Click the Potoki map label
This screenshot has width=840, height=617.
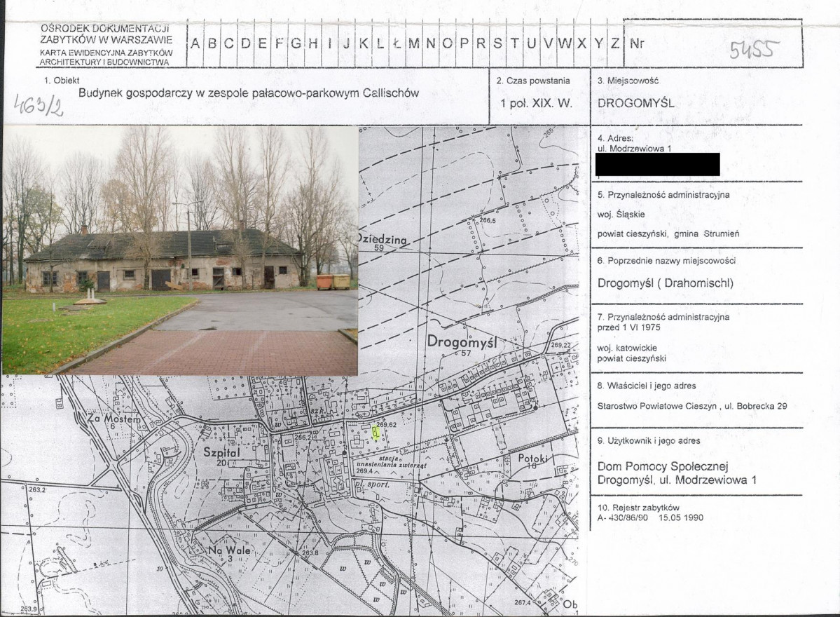[532, 459]
